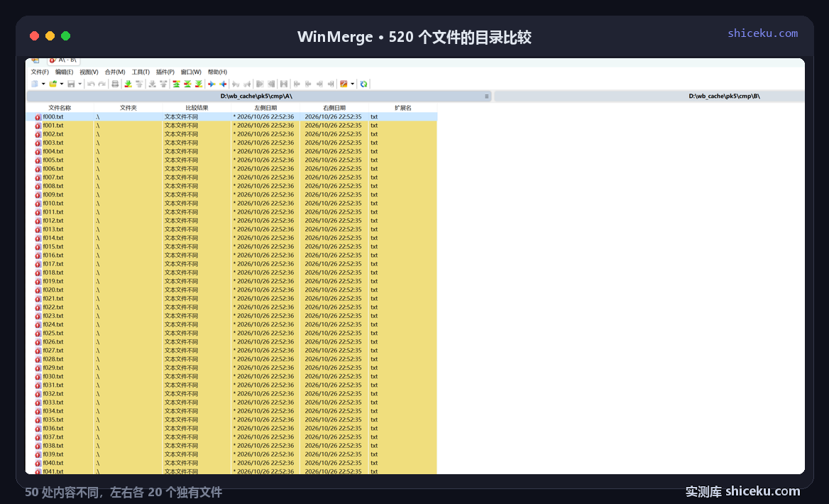Click the menu icon on the left path bar
The image size is (829, 504).
486,97
